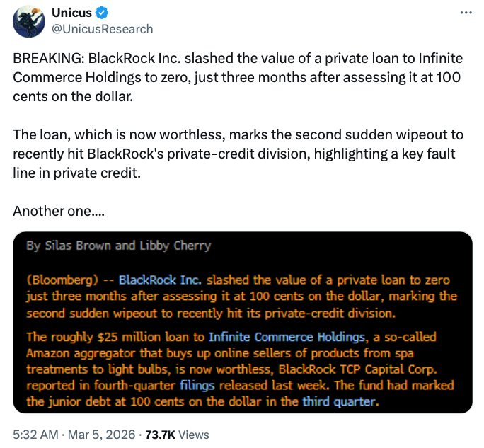This screenshot has width=484, height=448.
Task: Open the 5:32 AM timestamp link
Action: pos(35,435)
